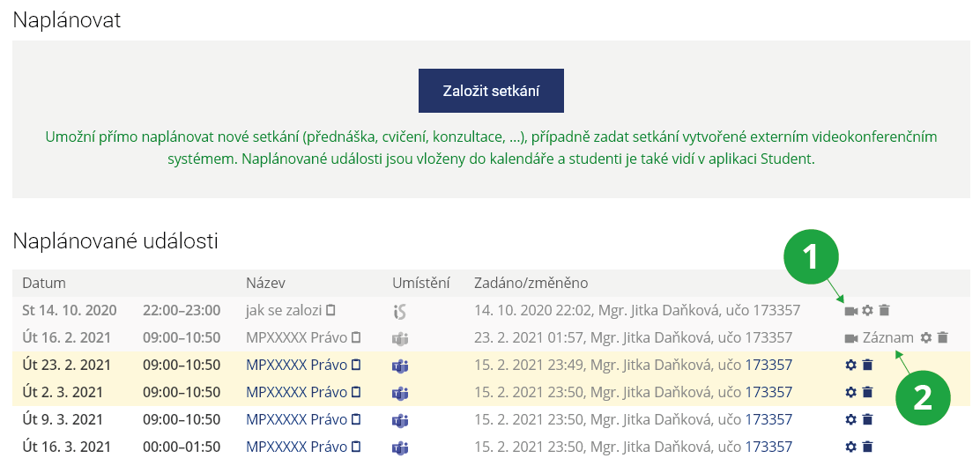Open settings gear for 16. 2. 2021 event
This screenshot has width=980, height=473.
click(x=925, y=337)
